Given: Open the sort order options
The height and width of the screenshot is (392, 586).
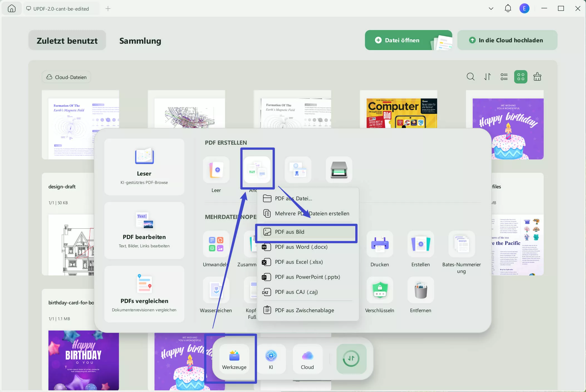Looking at the screenshot, I should [487, 77].
